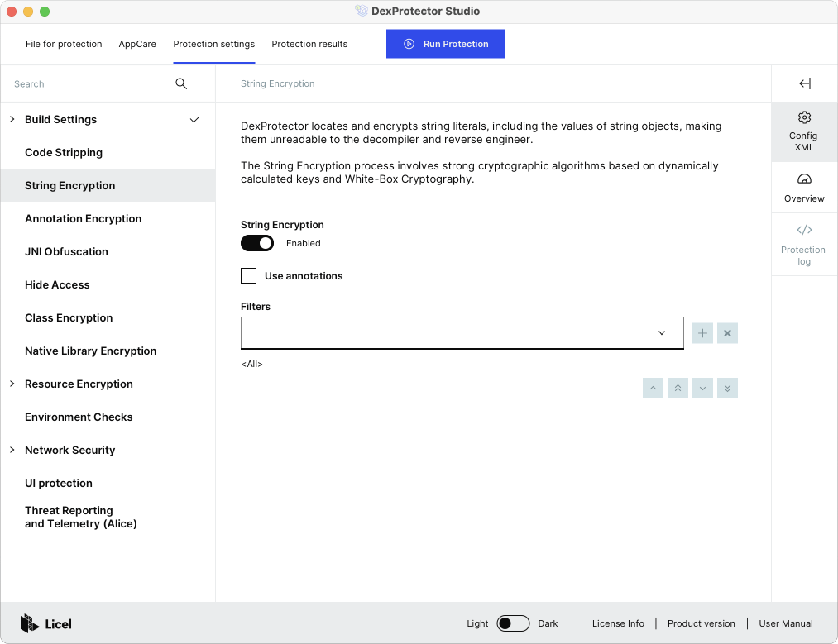
Task: Move filter up one position
Action: coord(653,389)
